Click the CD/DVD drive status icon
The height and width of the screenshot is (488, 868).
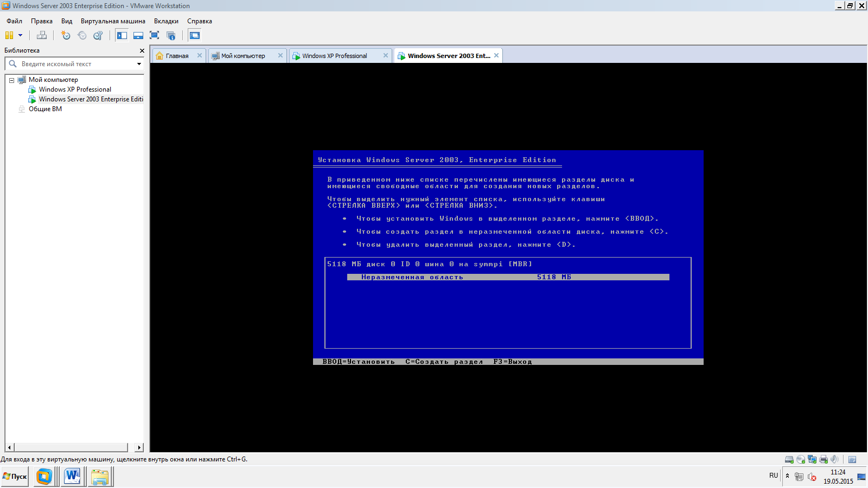pyautogui.click(x=801, y=459)
